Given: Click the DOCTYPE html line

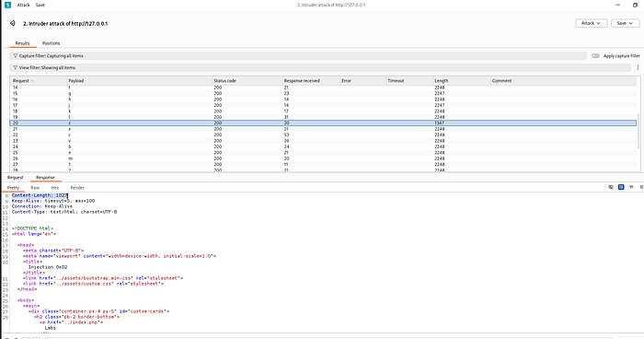Looking at the screenshot, I should click(x=33, y=228).
